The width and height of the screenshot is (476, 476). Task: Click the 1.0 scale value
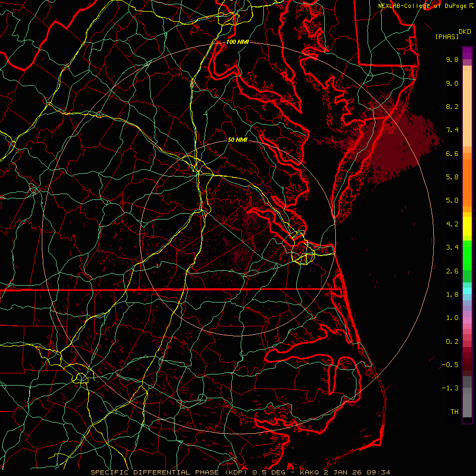452,318
